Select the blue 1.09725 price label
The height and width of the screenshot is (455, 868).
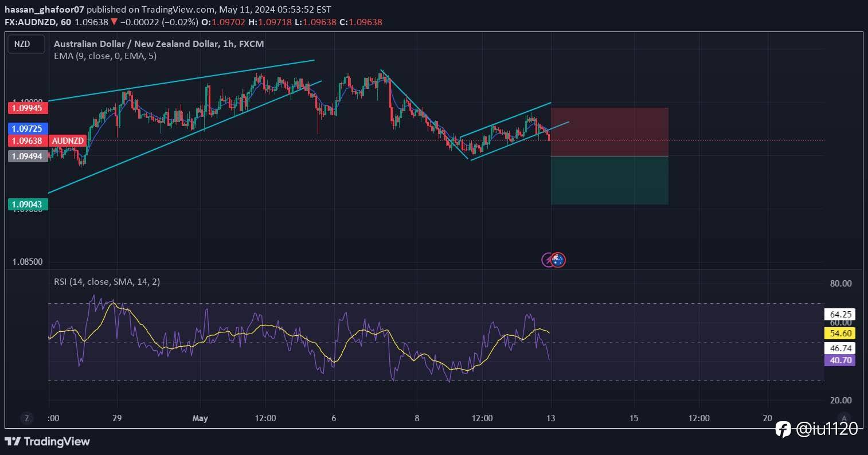coord(27,129)
